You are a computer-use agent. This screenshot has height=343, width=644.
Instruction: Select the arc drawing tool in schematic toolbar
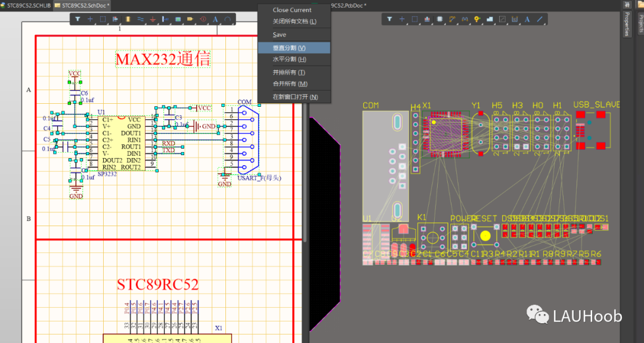click(x=228, y=19)
